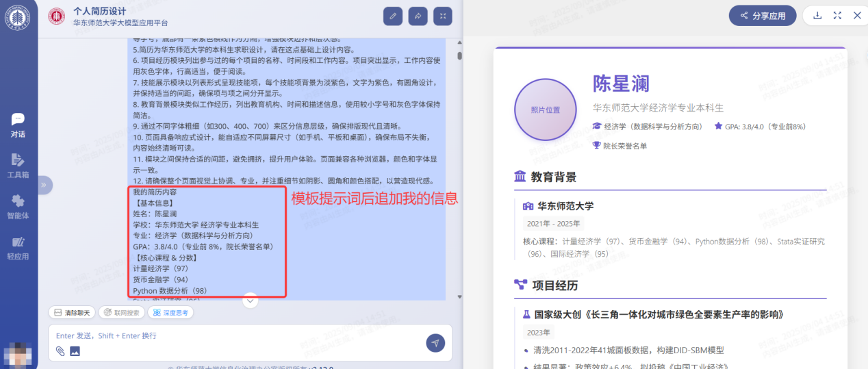Open the 工具箱 toolbox tab

tap(18, 166)
